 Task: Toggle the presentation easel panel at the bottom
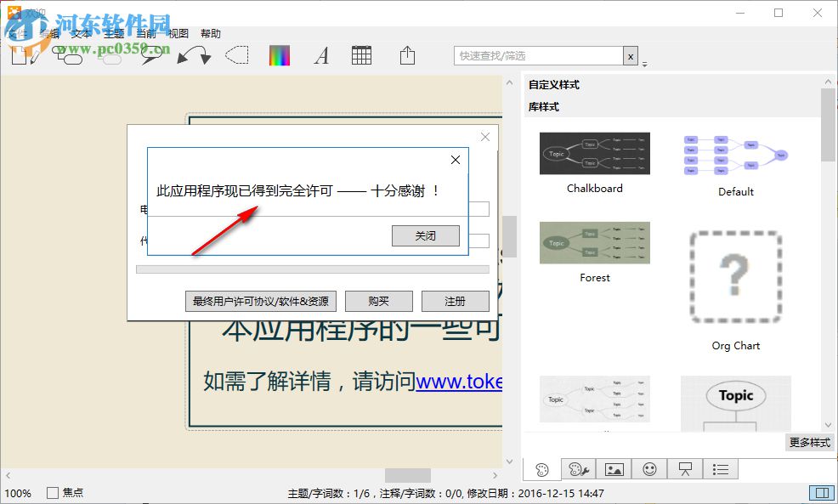(x=684, y=468)
